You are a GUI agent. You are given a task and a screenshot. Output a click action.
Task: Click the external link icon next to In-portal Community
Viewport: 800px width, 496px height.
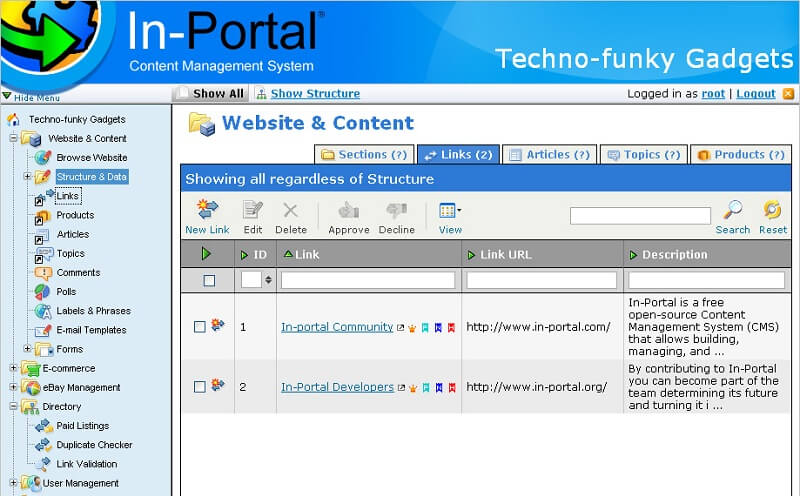click(401, 328)
